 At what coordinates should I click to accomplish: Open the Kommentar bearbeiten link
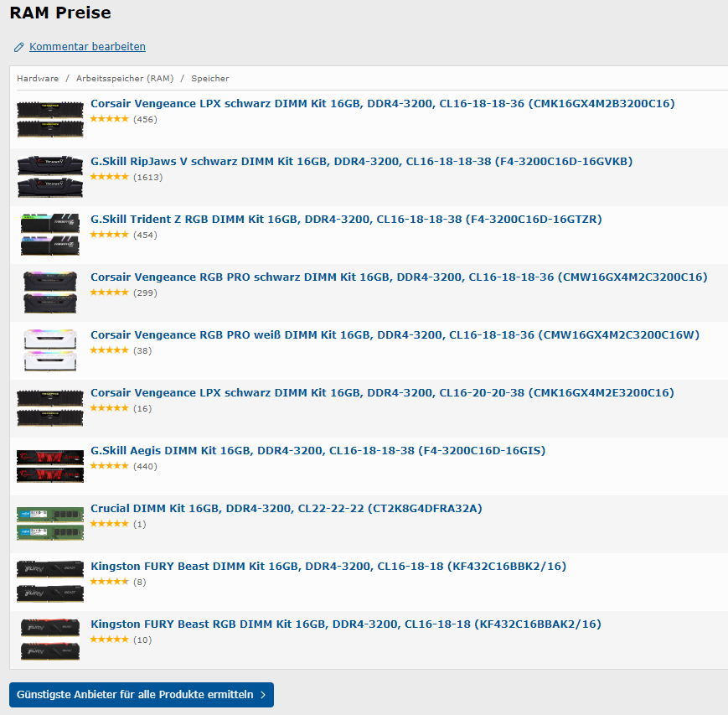click(87, 46)
